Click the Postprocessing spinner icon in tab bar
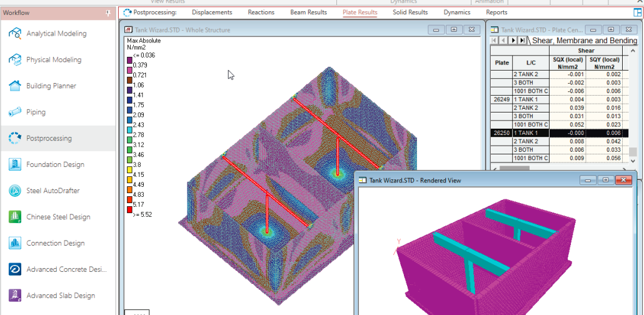644x315 pixels. coord(128,12)
